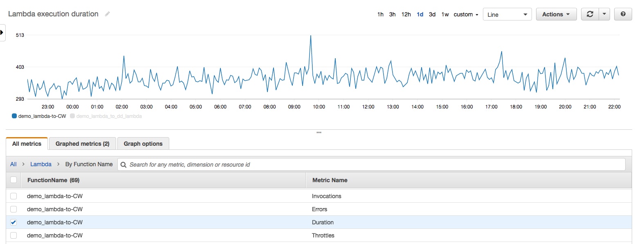Screen dimensions: 644x244
Task: Click the Lambda breadcrumb link
Action: coord(41,164)
